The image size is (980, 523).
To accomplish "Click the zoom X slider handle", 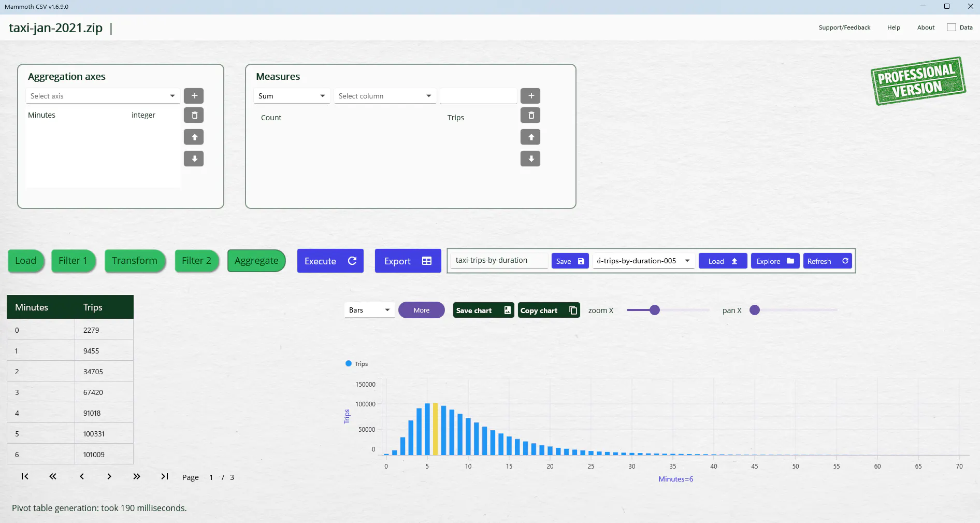I will click(x=655, y=310).
